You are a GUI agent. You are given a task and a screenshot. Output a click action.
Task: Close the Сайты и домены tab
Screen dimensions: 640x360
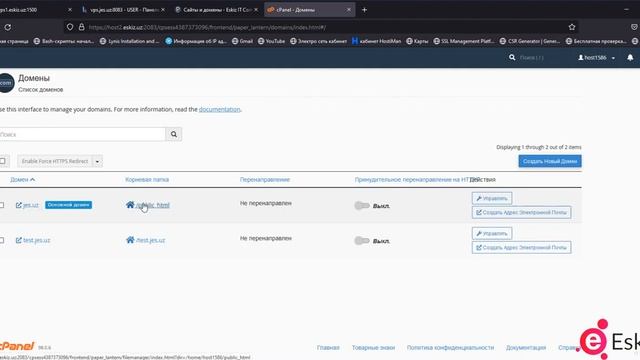click(256, 10)
